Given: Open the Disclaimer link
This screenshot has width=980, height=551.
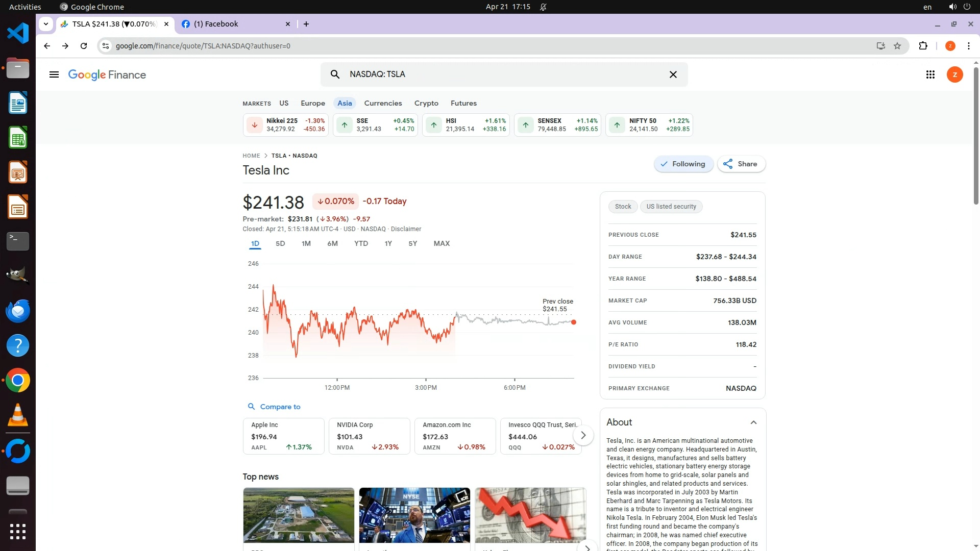Looking at the screenshot, I should 406,229.
